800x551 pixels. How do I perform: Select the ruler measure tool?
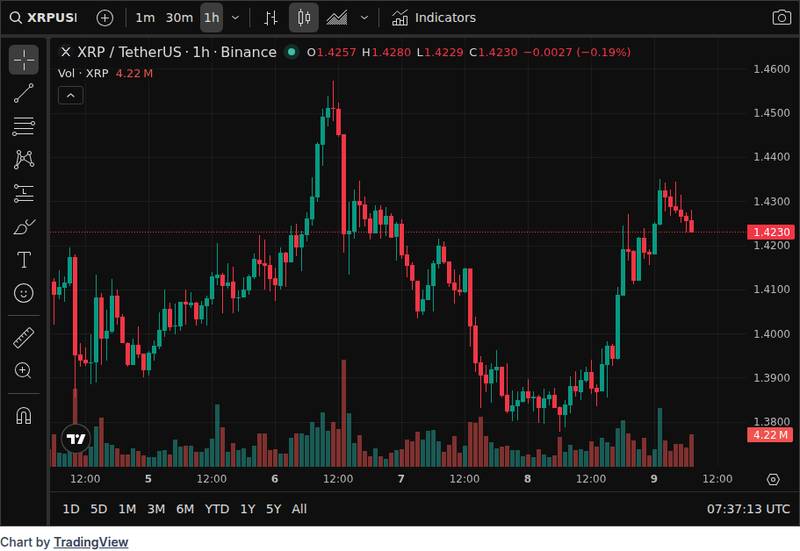click(x=24, y=337)
